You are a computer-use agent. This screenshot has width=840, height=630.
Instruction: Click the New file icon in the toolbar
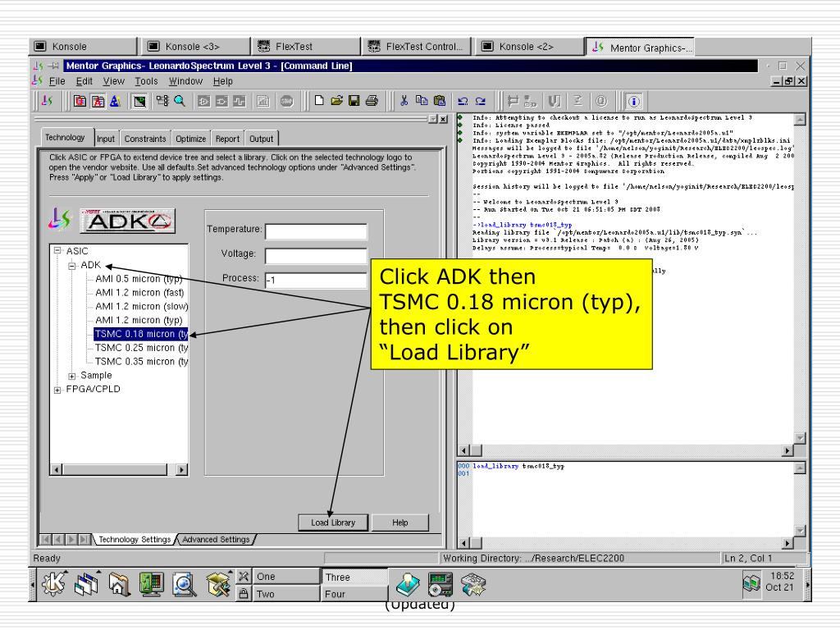tap(319, 100)
